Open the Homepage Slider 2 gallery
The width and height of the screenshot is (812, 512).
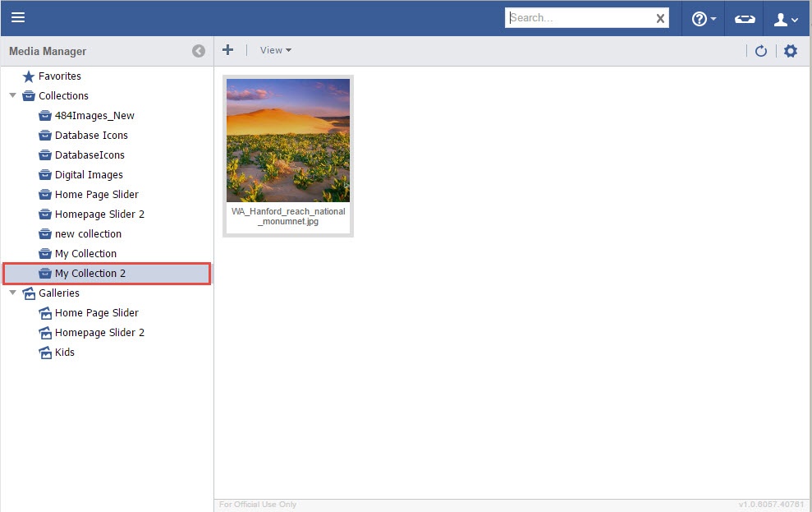click(x=99, y=333)
